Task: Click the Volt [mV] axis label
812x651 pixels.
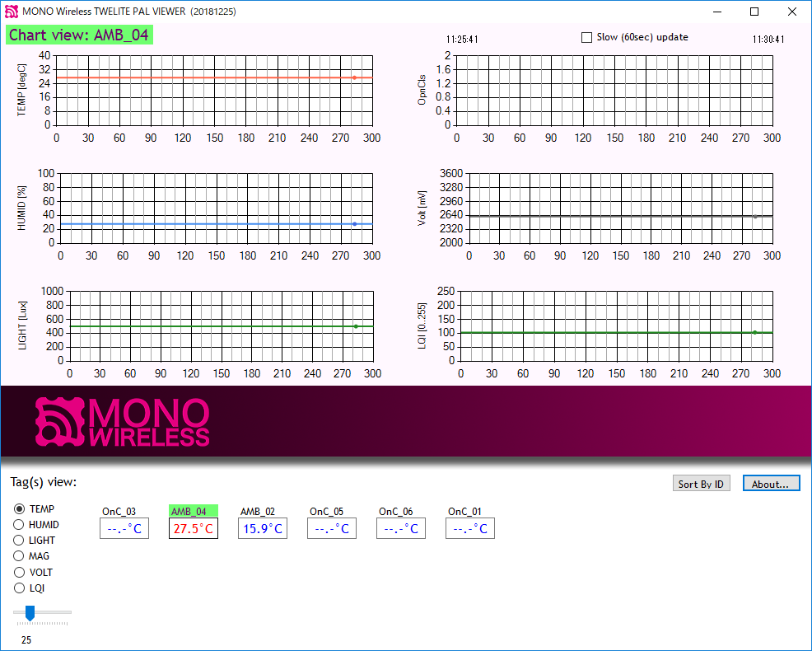Action: (422, 208)
